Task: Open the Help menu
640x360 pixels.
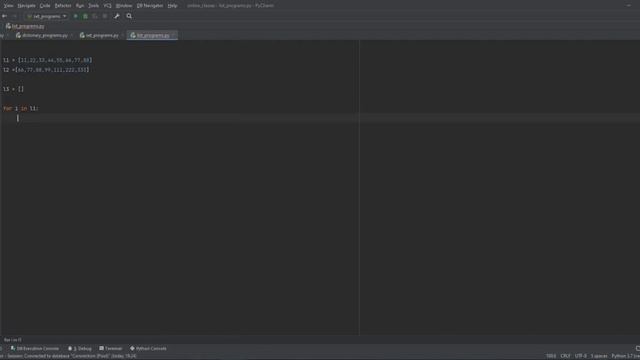Action: tap(172, 6)
